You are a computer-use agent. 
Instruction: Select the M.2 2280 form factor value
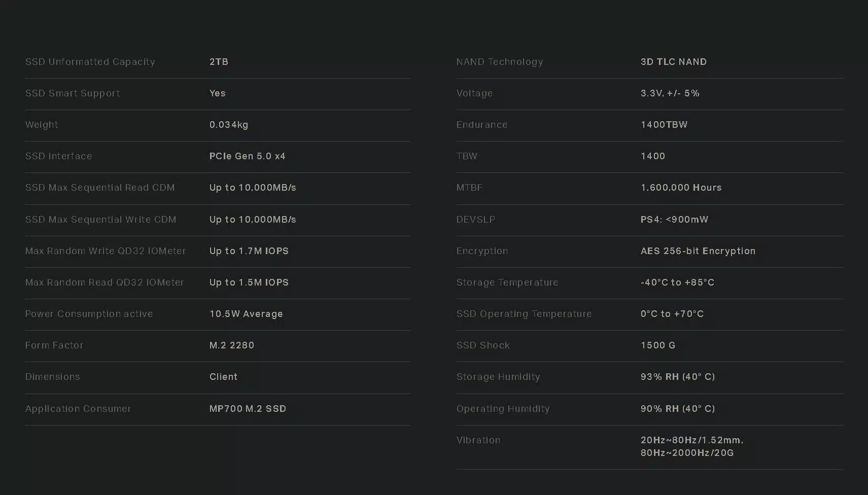tap(232, 345)
